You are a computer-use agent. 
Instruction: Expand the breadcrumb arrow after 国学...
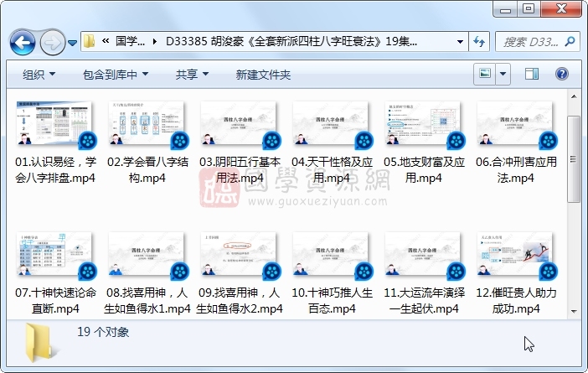[x=154, y=41]
